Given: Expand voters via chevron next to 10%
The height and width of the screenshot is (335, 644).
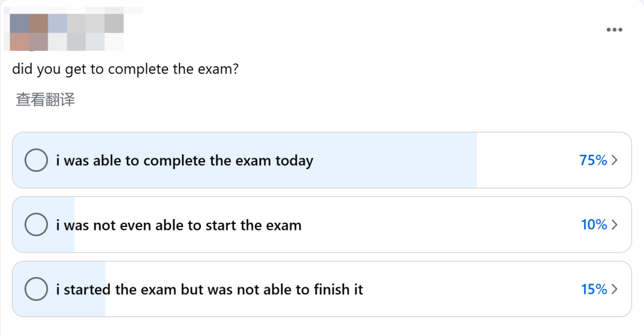Looking at the screenshot, I should (x=614, y=225).
